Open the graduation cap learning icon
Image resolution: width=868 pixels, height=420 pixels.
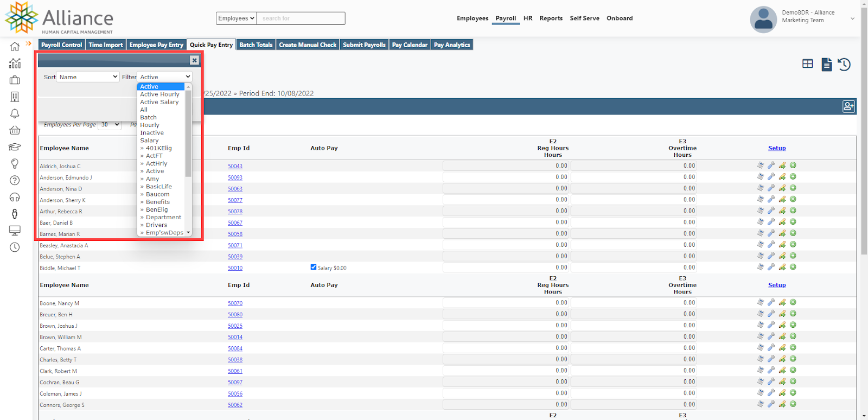click(x=15, y=147)
